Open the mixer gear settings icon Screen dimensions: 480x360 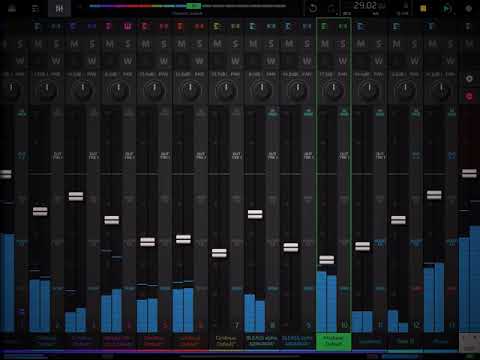(x=469, y=79)
